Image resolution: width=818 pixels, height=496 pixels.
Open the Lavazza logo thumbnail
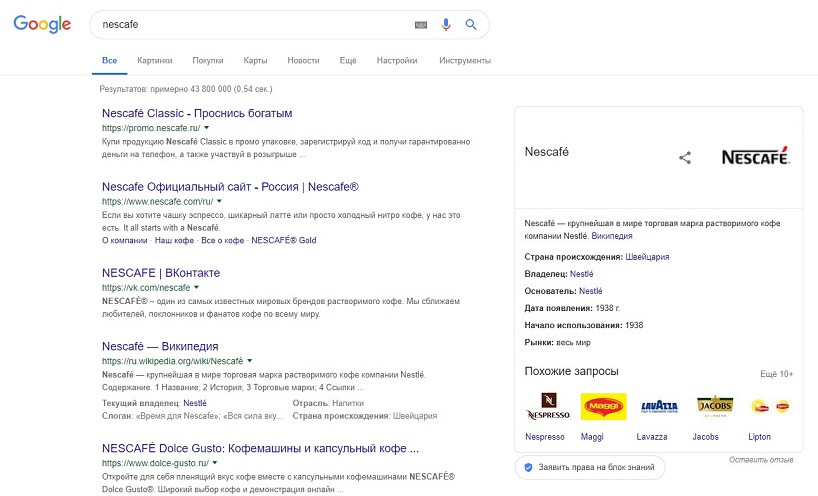[x=659, y=406]
